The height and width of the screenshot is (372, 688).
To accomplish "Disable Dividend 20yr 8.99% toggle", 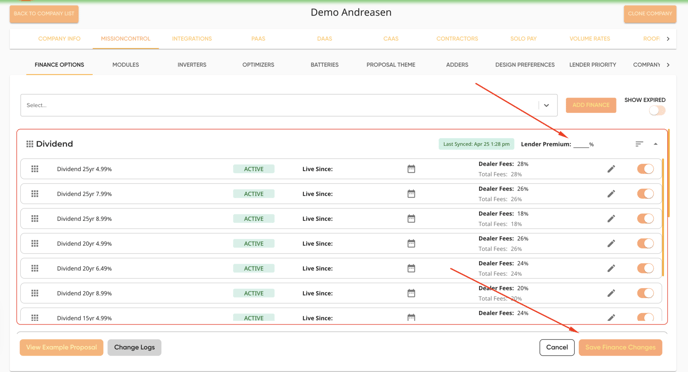I will 645,293.
